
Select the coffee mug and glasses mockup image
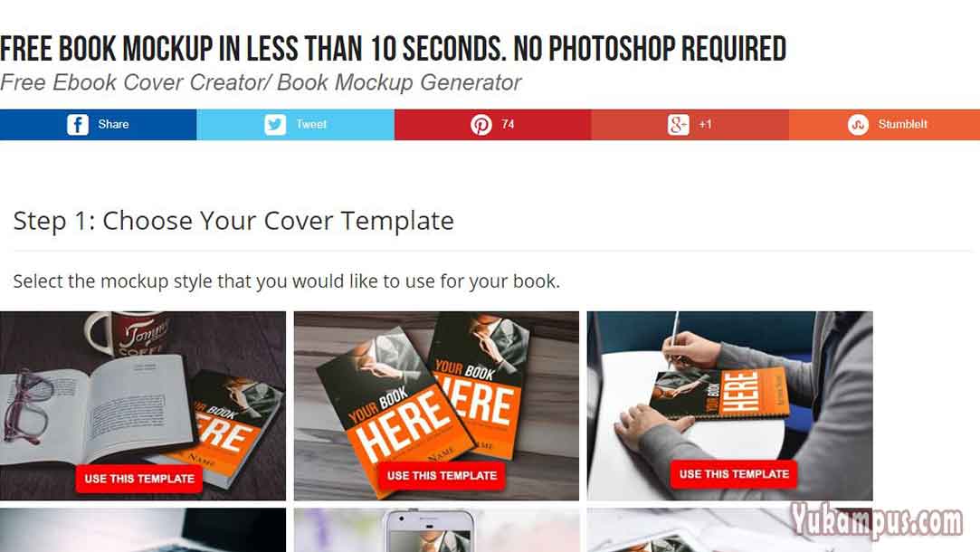(142, 405)
